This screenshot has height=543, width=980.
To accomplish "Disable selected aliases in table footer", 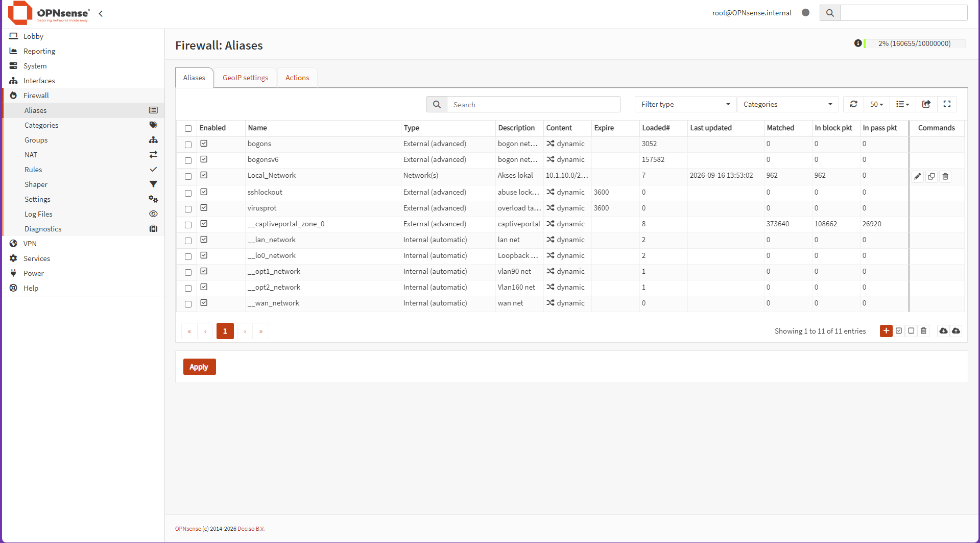I will click(x=911, y=331).
